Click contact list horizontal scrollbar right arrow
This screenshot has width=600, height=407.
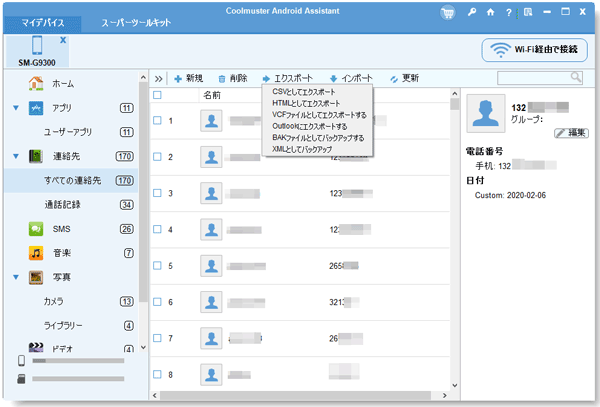pyautogui.click(x=445, y=395)
